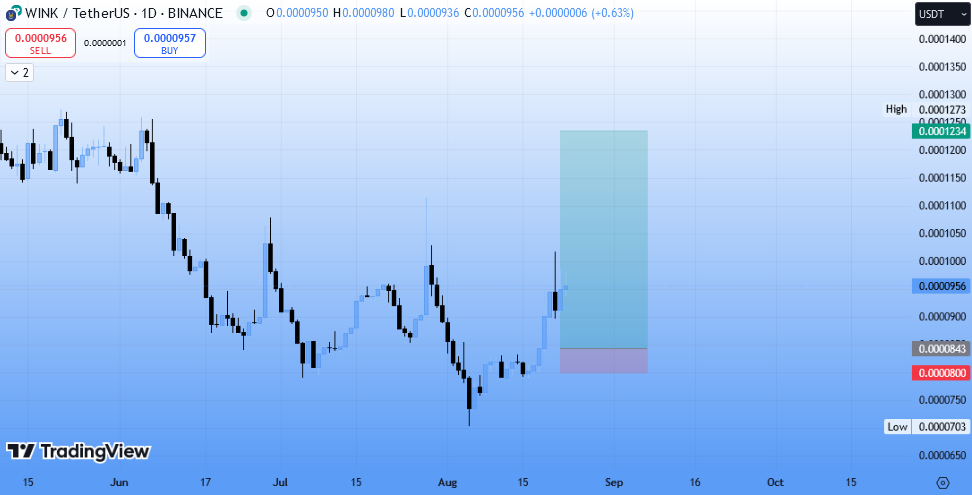Click the green market status indicator dot
Image resolution: width=972 pixels, height=495 pixels.
tap(244, 12)
